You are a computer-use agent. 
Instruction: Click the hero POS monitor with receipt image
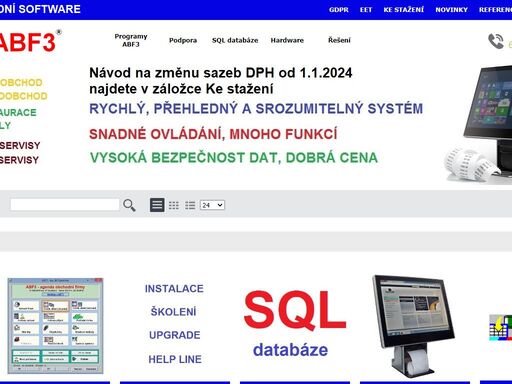pos(478,124)
